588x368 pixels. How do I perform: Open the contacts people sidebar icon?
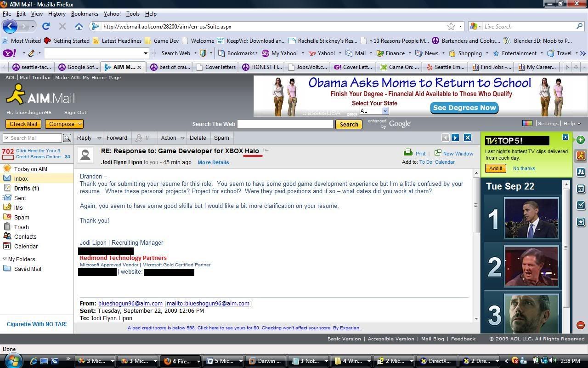point(581,172)
